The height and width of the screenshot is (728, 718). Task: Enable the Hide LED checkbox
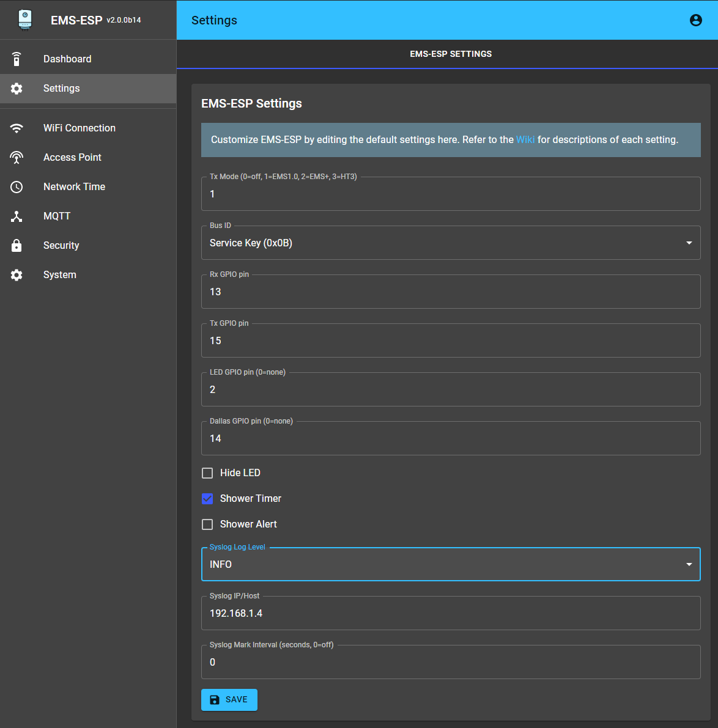tap(207, 473)
